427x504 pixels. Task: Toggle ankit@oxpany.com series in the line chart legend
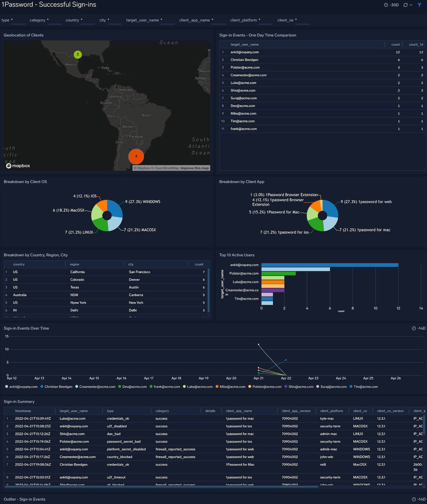click(22, 387)
